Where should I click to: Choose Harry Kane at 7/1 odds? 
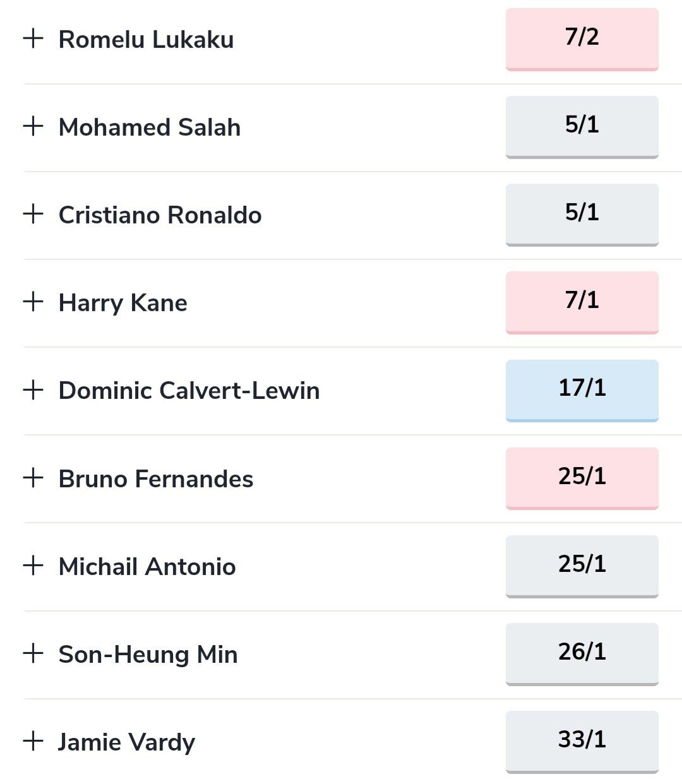(x=582, y=302)
